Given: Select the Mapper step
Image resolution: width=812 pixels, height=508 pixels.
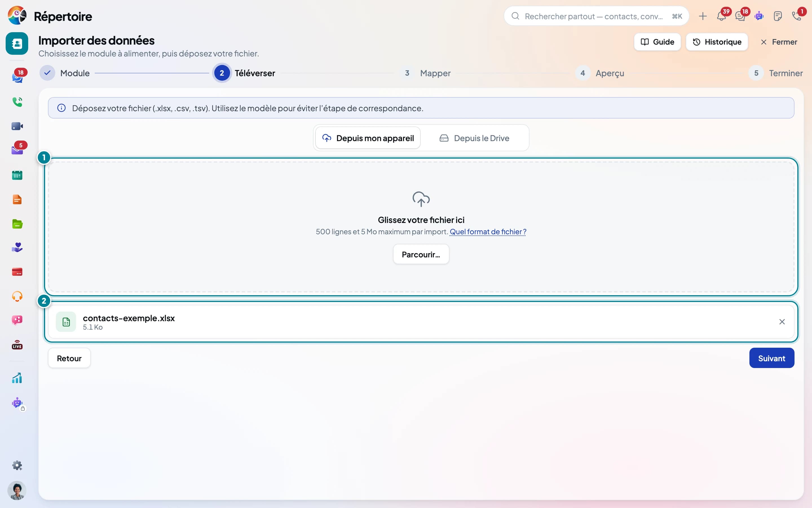Looking at the screenshot, I should [425, 73].
